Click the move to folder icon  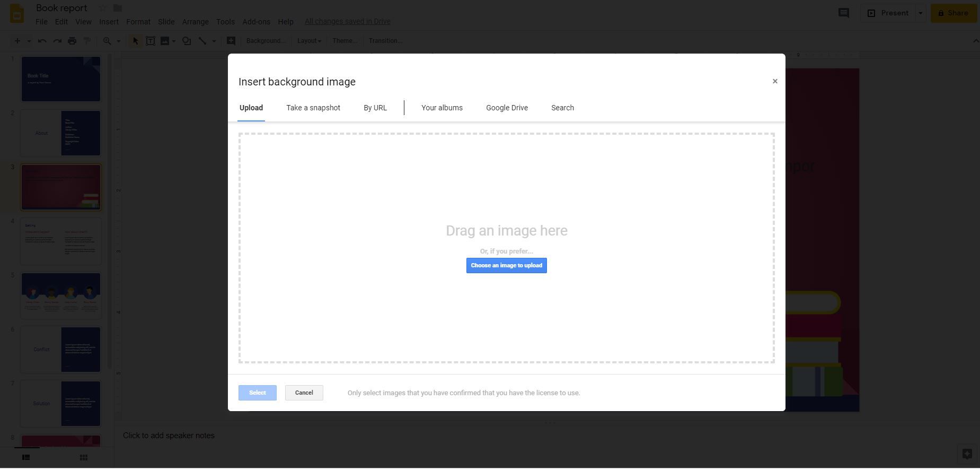pyautogui.click(x=118, y=8)
